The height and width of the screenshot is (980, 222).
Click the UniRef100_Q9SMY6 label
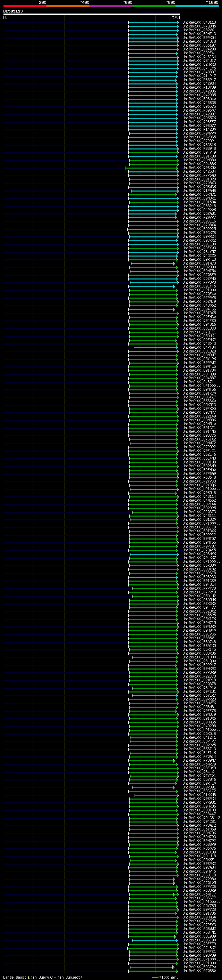click(x=199, y=553)
